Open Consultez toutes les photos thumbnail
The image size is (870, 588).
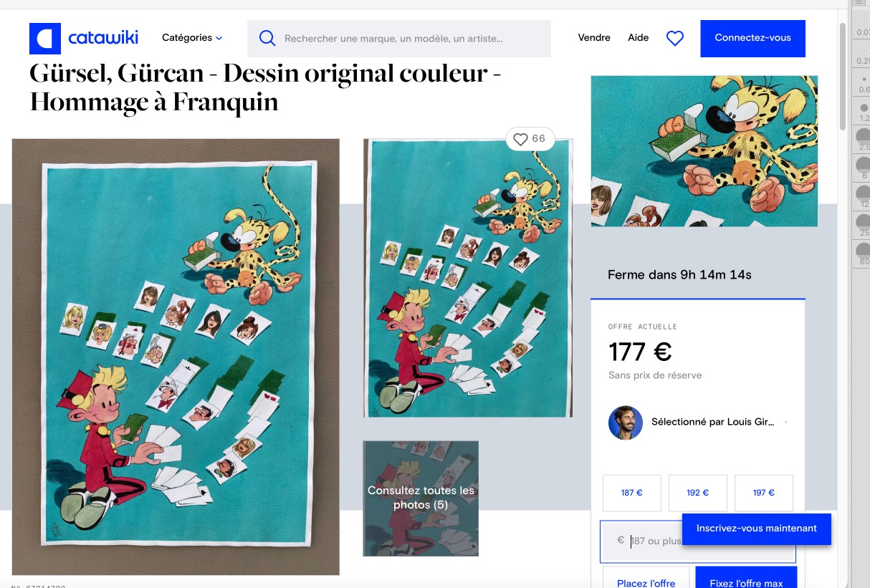click(421, 498)
